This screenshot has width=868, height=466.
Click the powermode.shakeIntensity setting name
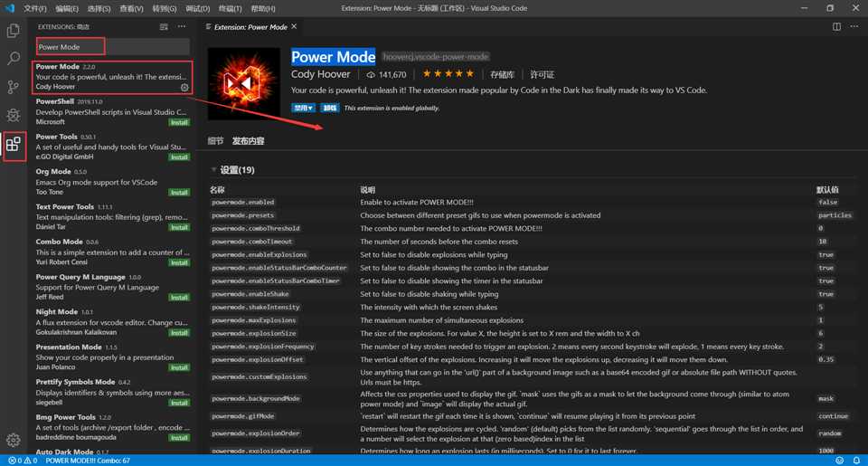click(x=255, y=307)
